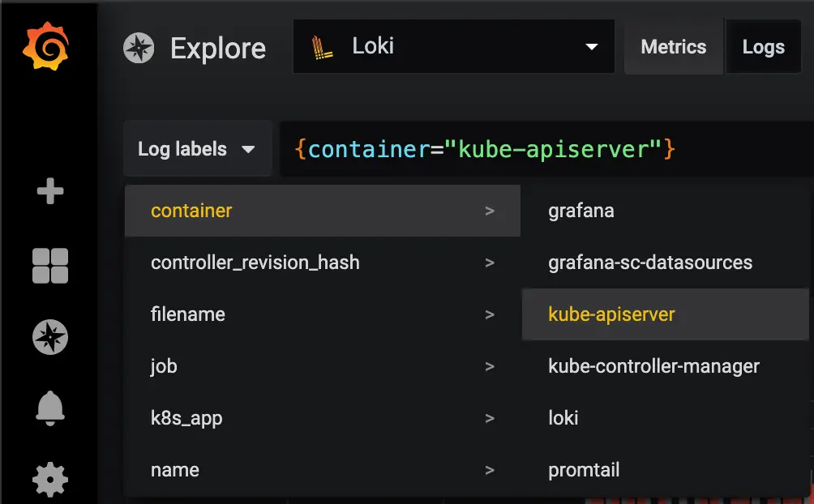Open the Dashboards sidebar icon

pos(49,265)
